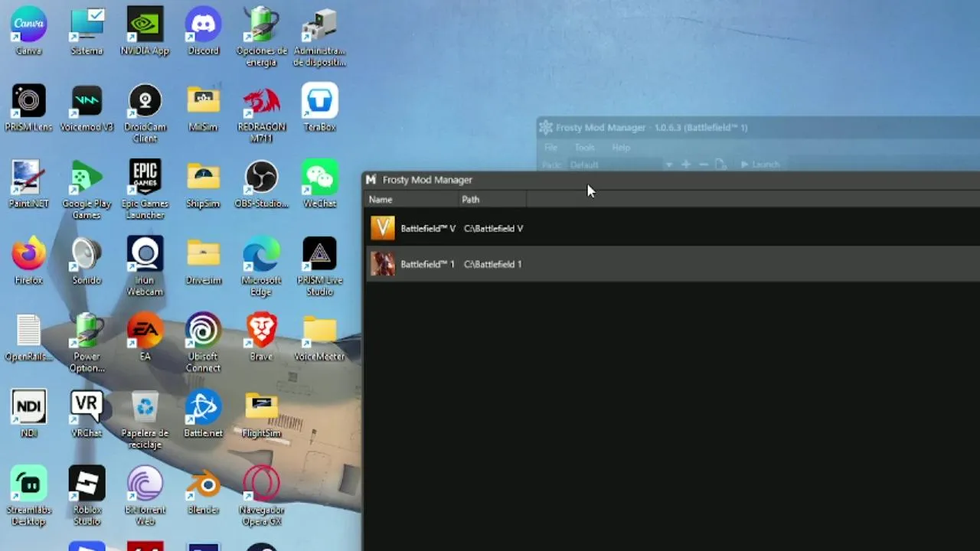This screenshot has width=980, height=551.
Task: Open the OpenRails text file
Action: (x=28, y=337)
